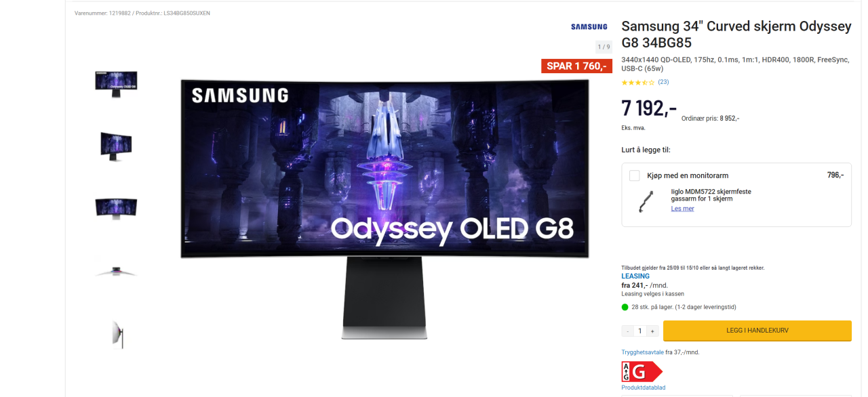The height and width of the screenshot is (397, 868).
Task: Increase quantity with the plus button
Action: coord(652,331)
